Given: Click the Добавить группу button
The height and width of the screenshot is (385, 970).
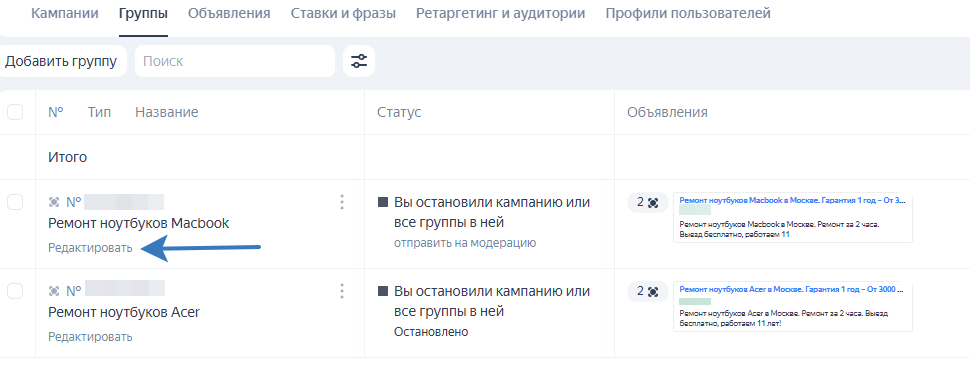Looking at the screenshot, I should [x=61, y=61].
